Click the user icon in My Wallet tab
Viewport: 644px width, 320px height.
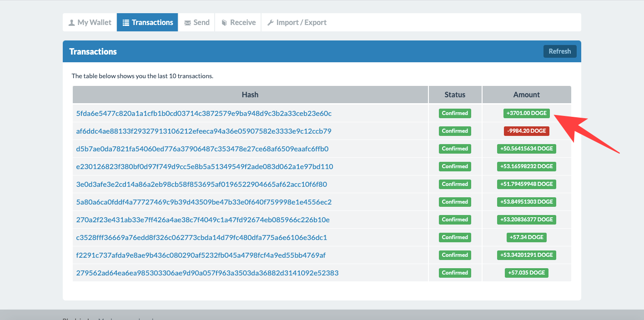pyautogui.click(x=71, y=23)
